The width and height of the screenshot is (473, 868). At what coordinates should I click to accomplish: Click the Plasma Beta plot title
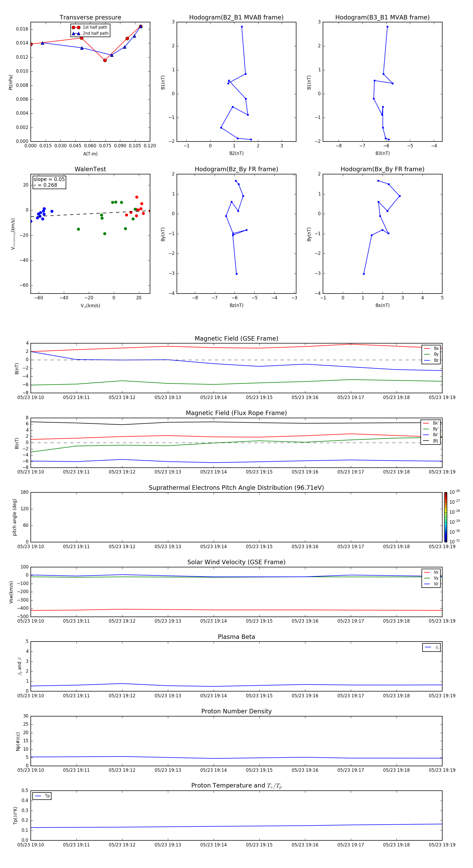[x=236, y=637]
